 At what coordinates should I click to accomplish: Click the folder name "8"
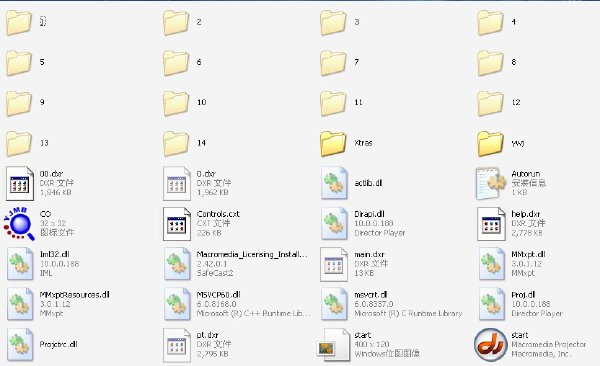514,62
